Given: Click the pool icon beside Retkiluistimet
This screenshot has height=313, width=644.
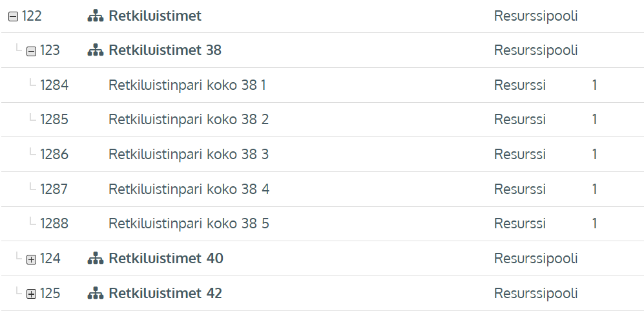Looking at the screenshot, I should tap(95, 16).
